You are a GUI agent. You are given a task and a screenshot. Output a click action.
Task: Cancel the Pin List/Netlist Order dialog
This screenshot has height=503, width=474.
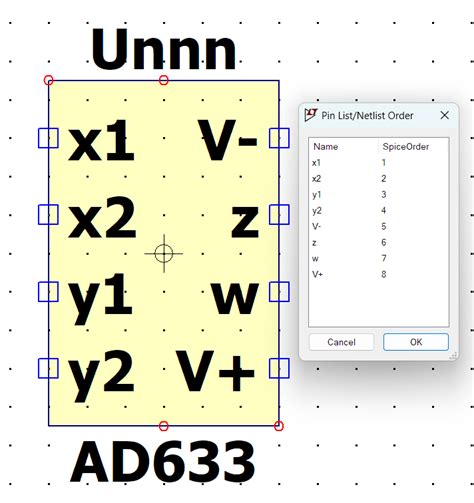341,342
